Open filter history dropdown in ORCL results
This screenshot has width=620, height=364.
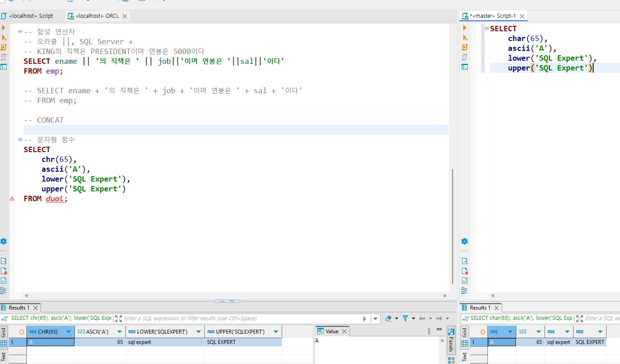click(x=375, y=318)
